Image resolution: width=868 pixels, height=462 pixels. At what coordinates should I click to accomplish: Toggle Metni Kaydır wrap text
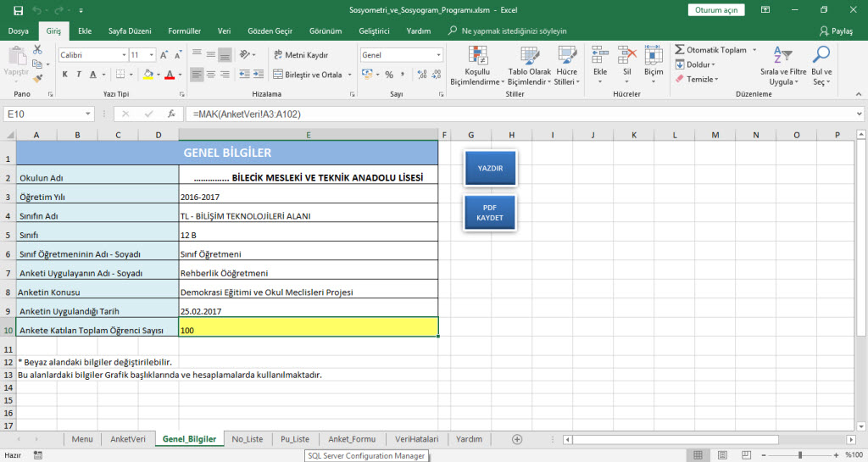(x=301, y=55)
